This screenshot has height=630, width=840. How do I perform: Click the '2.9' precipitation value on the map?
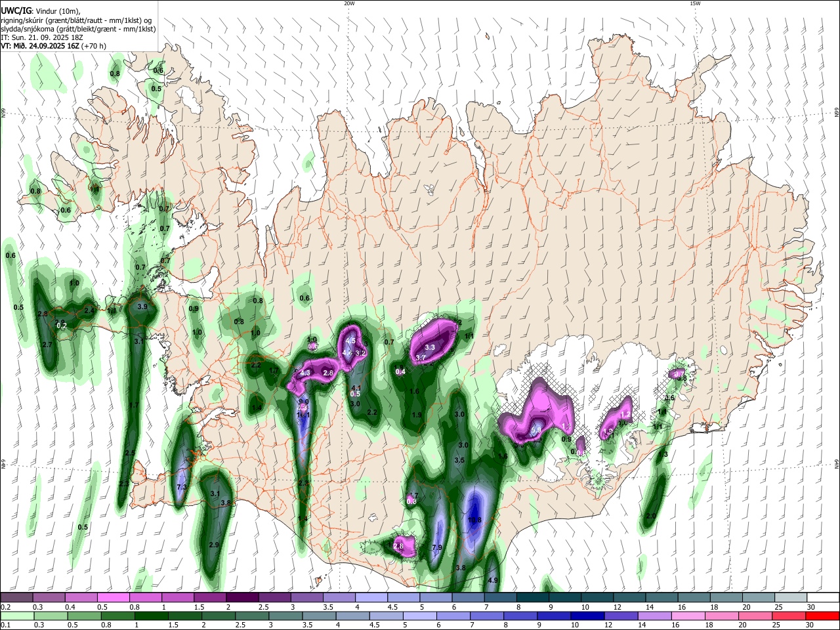click(x=214, y=545)
